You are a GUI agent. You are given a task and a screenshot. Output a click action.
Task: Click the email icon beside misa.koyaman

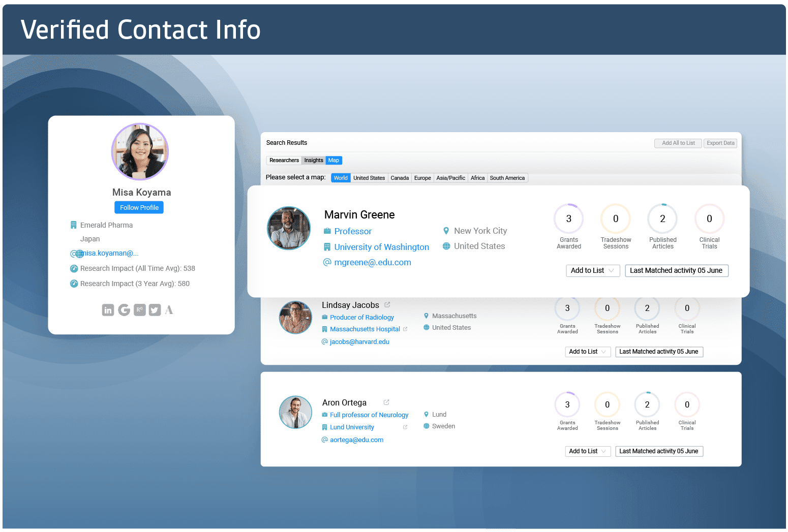click(73, 254)
